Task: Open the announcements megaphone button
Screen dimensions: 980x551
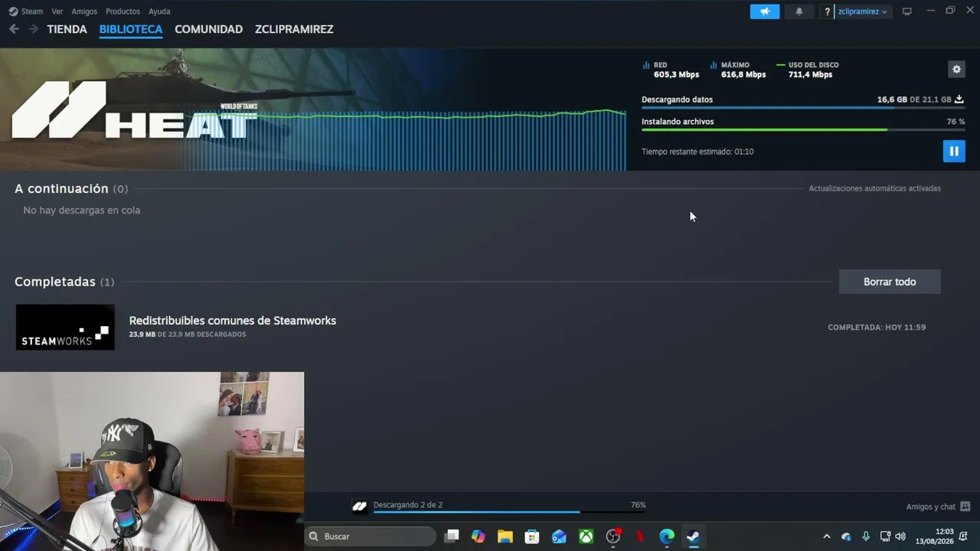Action: pyautogui.click(x=765, y=11)
